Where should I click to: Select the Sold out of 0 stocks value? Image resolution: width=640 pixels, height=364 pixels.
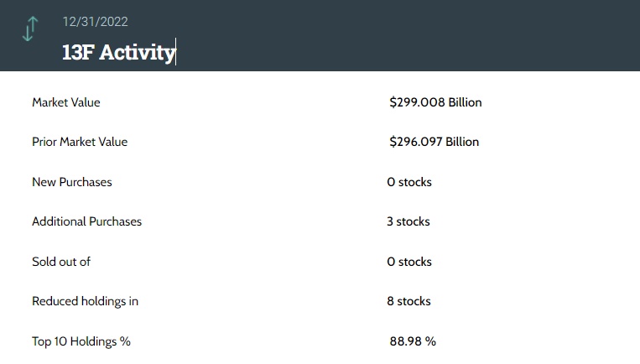(409, 262)
